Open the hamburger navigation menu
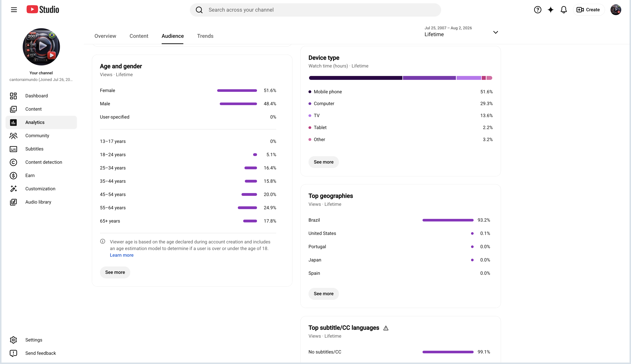The width and height of the screenshot is (631, 364). point(14,10)
